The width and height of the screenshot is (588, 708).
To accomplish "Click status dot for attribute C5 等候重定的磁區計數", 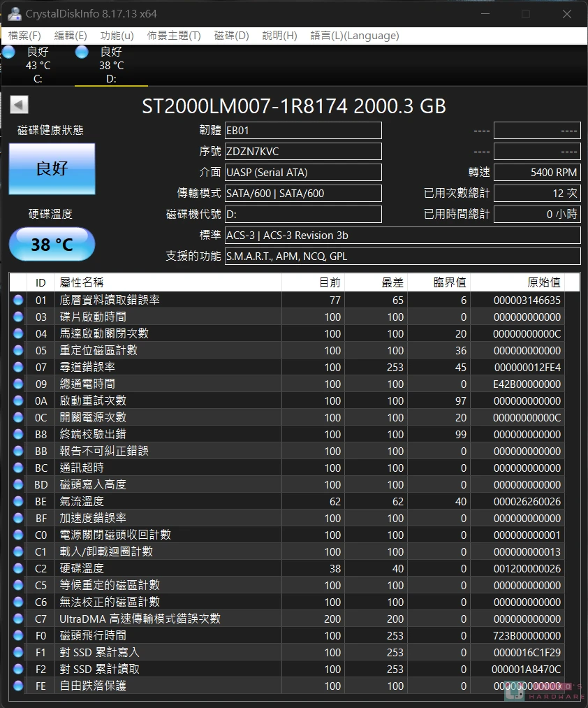I will (18, 585).
